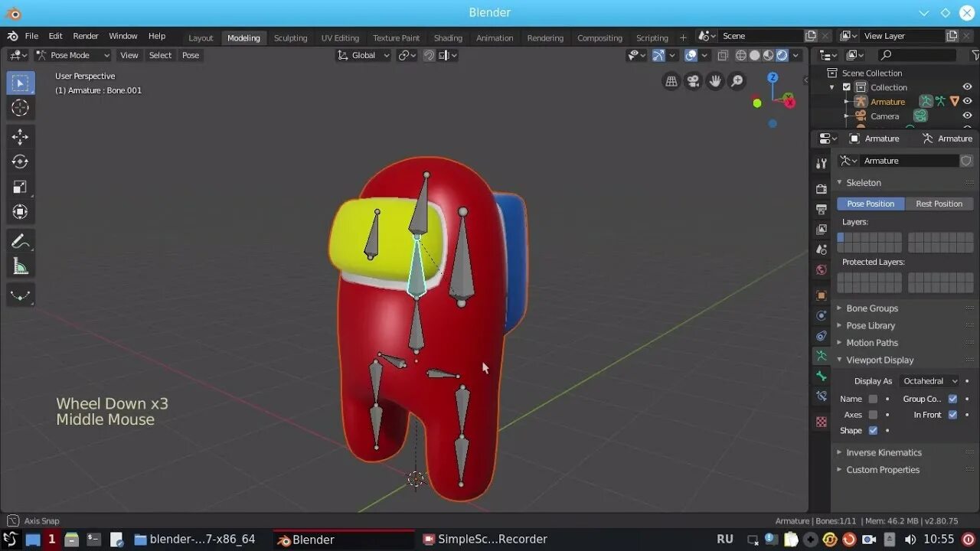Uncheck the Shape checkbox
Screen dimensions: 980x551
point(873,430)
